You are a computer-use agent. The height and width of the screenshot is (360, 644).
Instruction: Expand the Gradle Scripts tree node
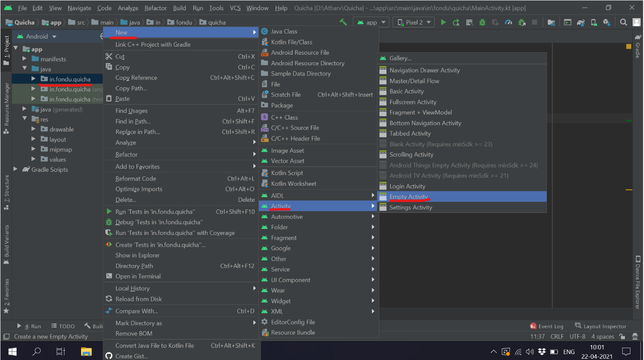(x=16, y=169)
